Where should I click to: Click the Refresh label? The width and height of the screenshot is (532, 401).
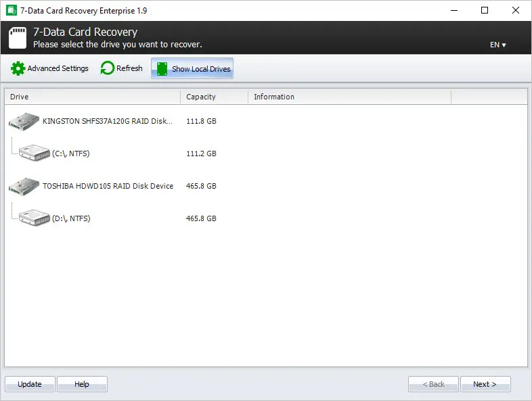[x=129, y=68]
